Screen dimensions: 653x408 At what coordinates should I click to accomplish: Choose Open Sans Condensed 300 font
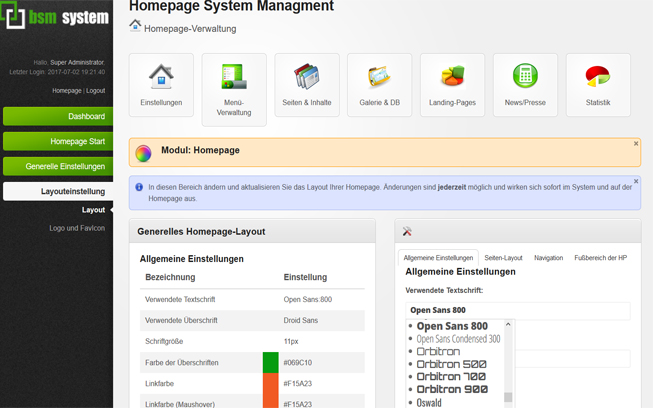[458, 339]
